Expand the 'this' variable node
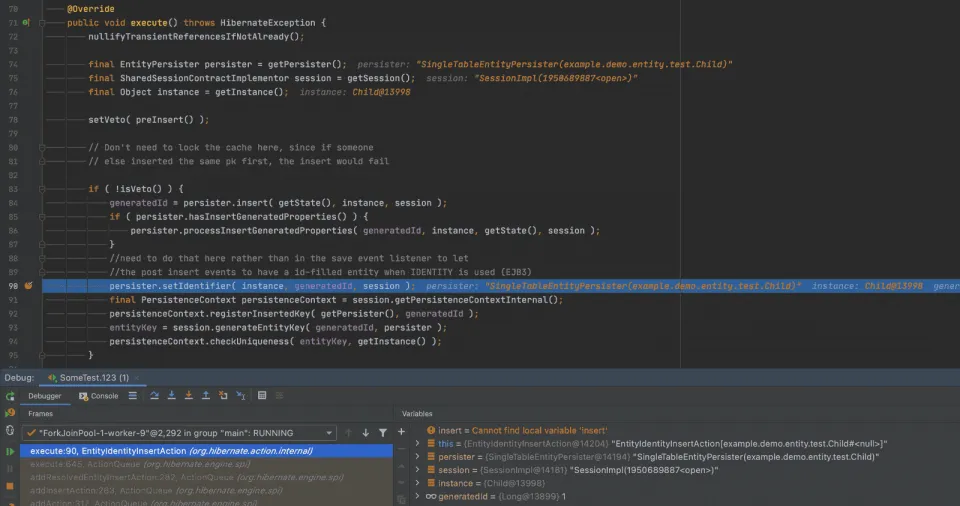The height and width of the screenshot is (506, 960). click(x=418, y=444)
